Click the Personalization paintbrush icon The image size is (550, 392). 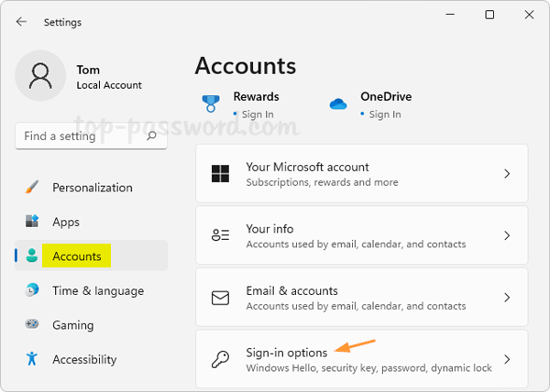[32, 188]
